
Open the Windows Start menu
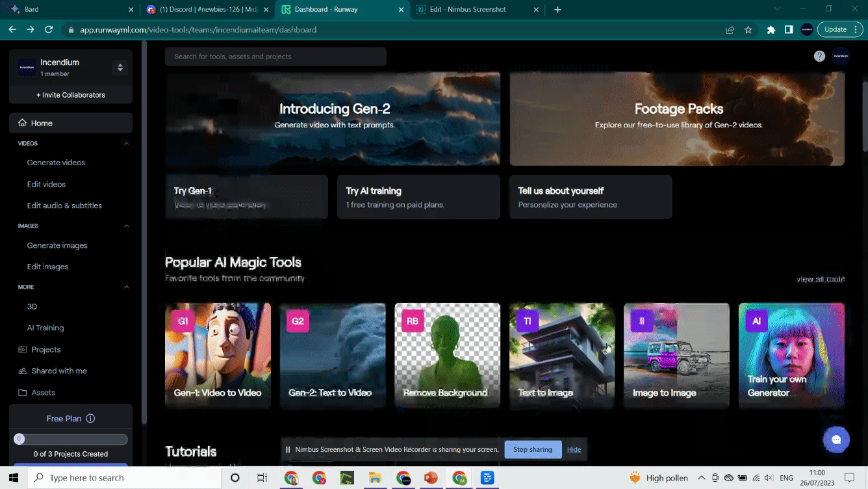(x=14, y=478)
